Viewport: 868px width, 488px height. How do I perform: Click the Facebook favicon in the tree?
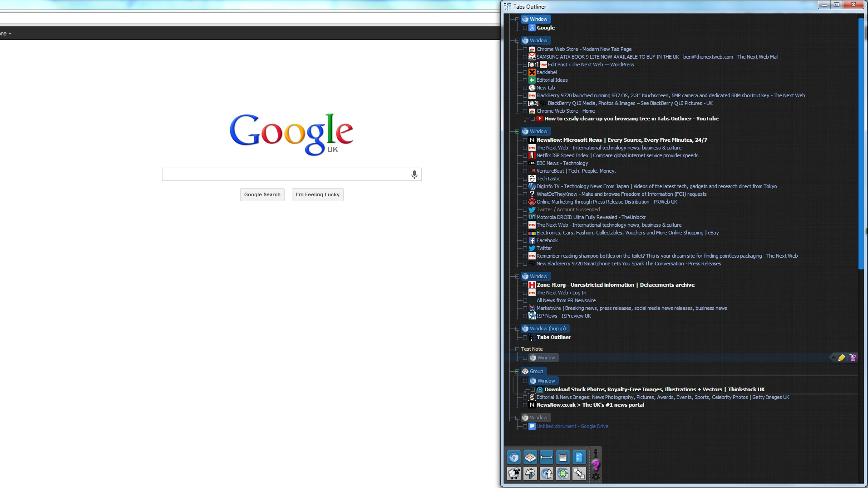(x=532, y=240)
